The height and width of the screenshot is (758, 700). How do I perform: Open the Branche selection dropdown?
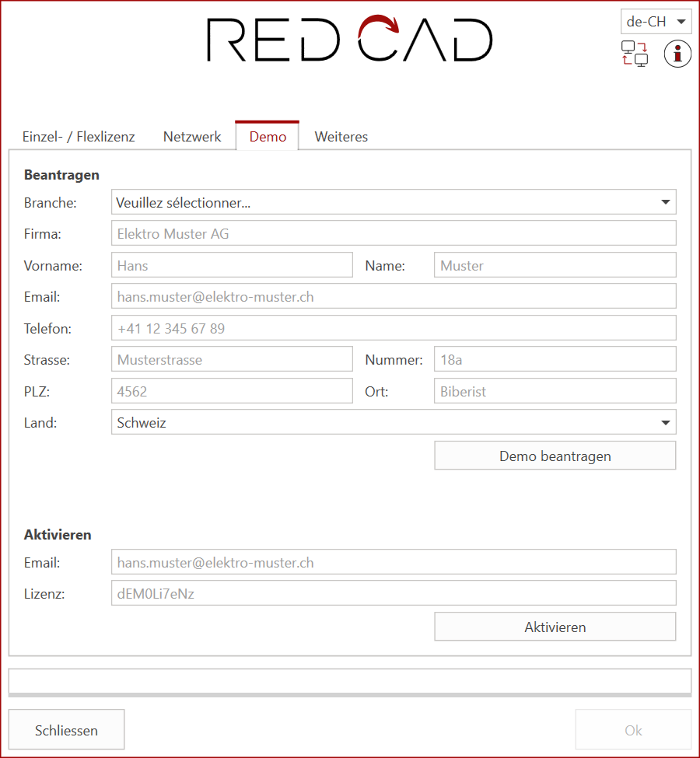pos(394,201)
